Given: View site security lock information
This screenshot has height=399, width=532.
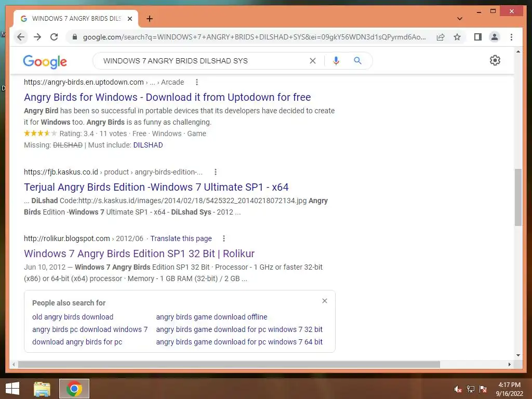Looking at the screenshot, I should (x=75, y=37).
